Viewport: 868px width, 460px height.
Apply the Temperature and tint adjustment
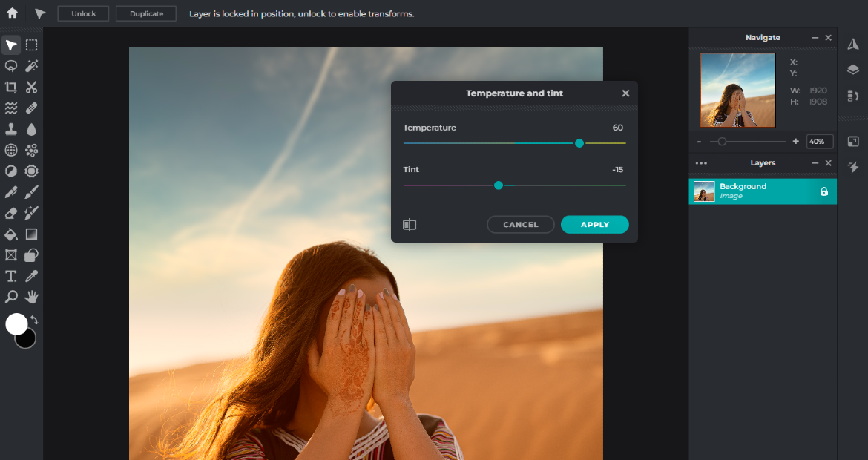[x=594, y=224]
